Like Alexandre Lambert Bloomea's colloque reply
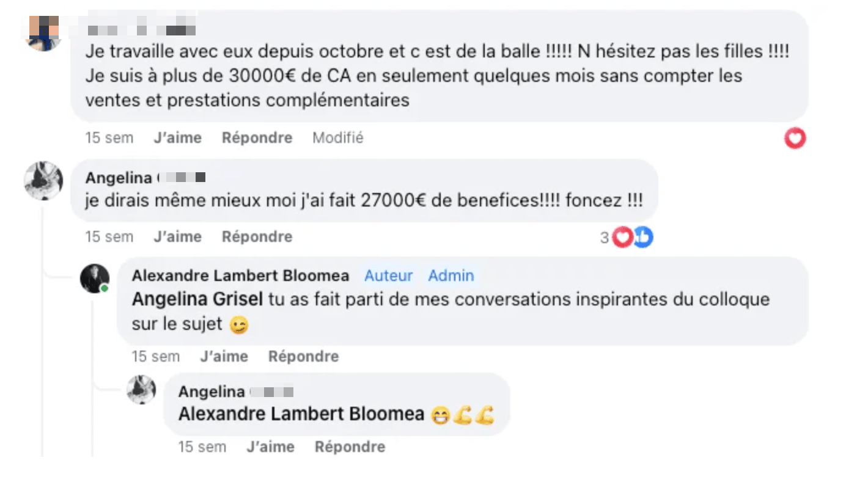 (224, 357)
